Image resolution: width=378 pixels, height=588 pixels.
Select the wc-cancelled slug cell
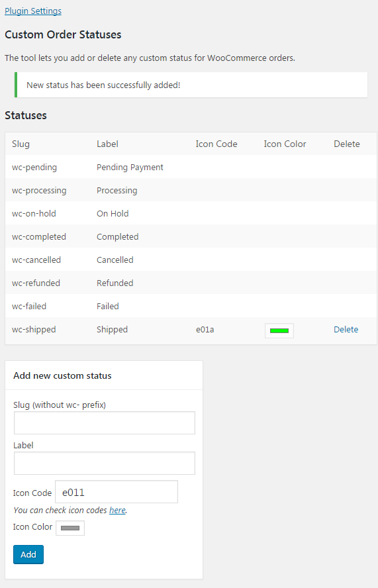pos(36,260)
